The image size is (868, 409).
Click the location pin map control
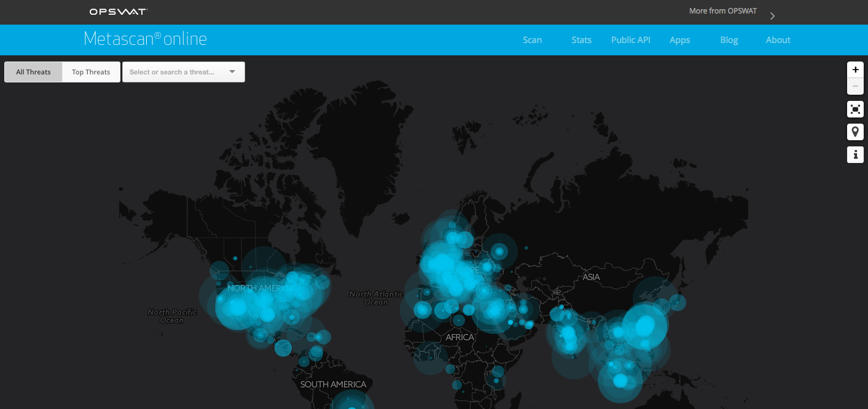point(855,132)
